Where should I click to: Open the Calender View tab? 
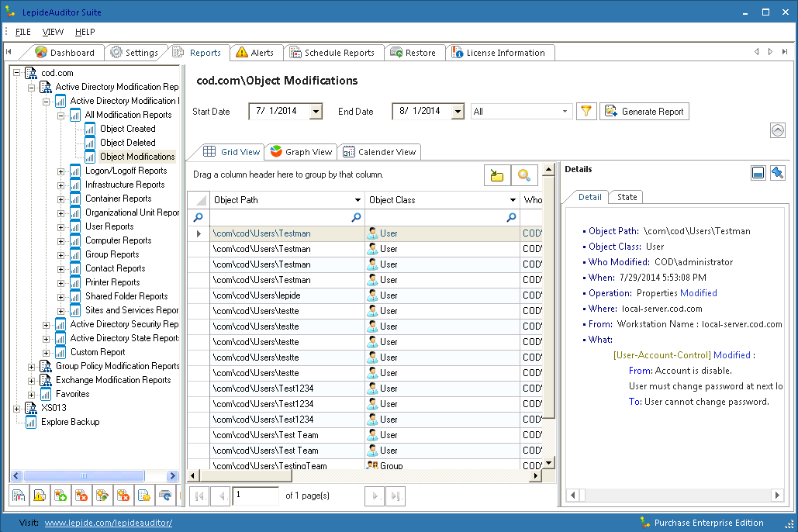coord(380,152)
